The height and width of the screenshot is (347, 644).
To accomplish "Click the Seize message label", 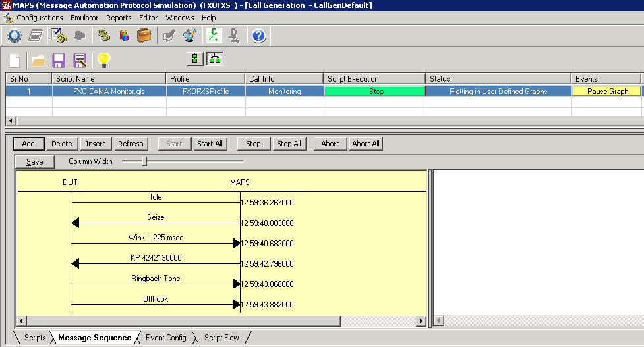I will [x=156, y=217].
